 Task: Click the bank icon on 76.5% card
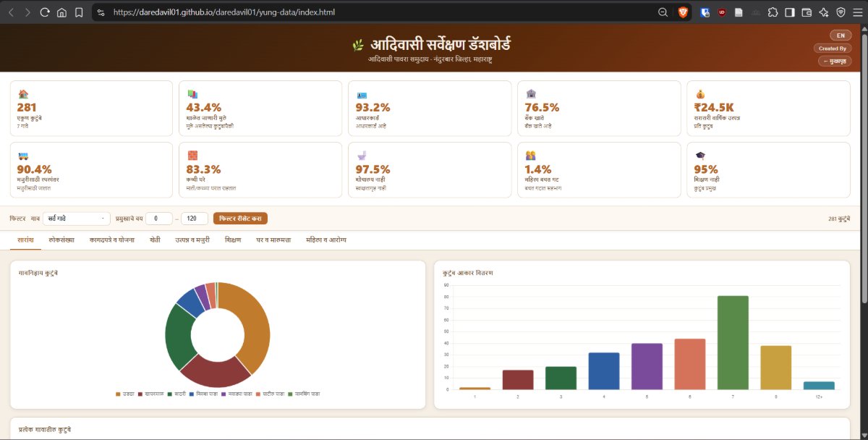click(530, 94)
